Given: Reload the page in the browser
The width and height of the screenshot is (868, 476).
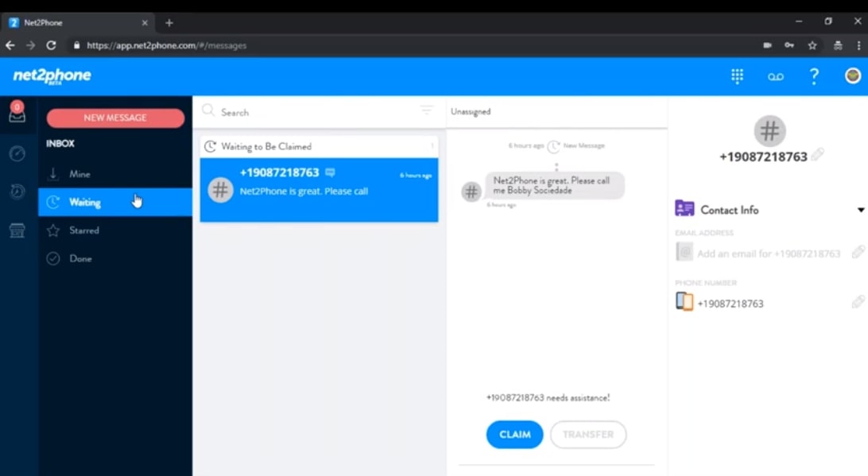Looking at the screenshot, I should [51, 45].
